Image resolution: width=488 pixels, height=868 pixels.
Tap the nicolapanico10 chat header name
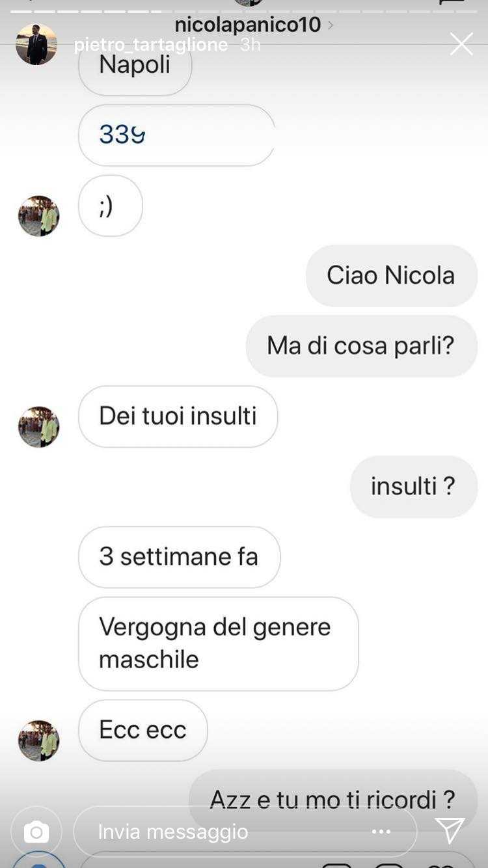(248, 25)
